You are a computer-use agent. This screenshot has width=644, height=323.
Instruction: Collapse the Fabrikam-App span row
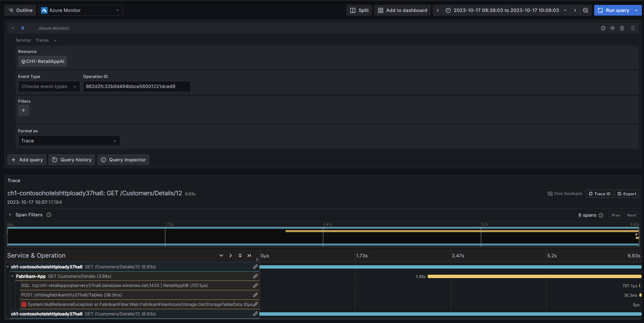13,276
